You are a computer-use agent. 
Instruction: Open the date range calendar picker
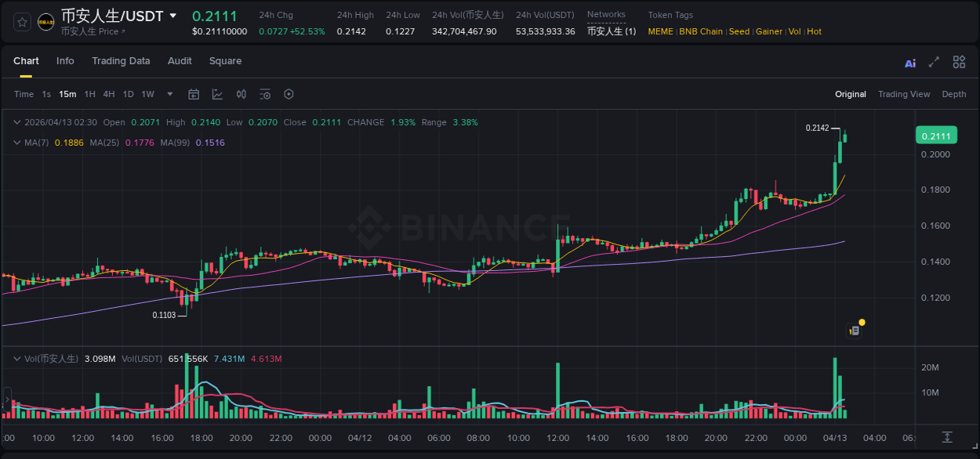(x=194, y=94)
